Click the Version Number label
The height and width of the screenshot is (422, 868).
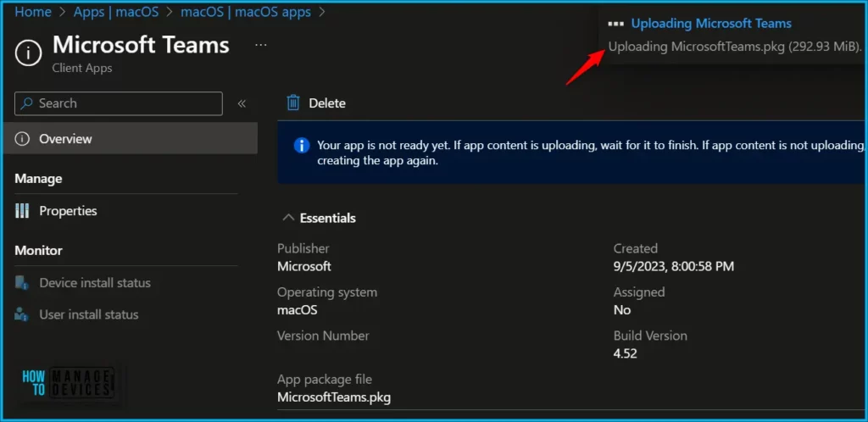coord(323,336)
